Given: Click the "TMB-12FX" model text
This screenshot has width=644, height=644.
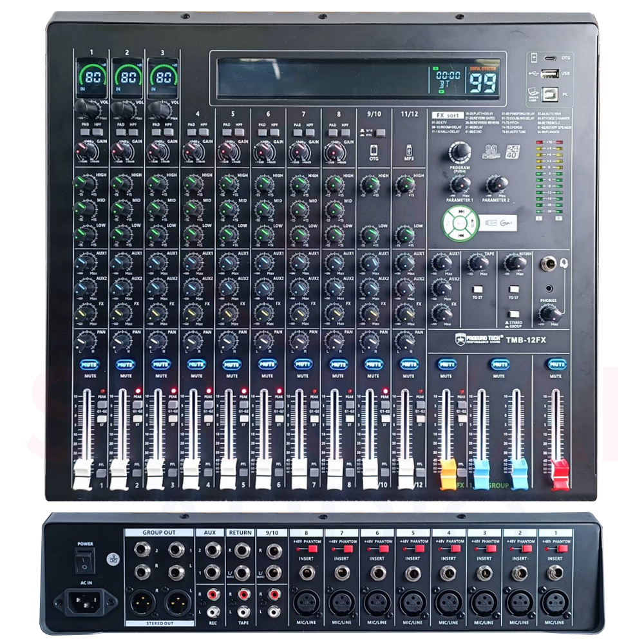Looking at the screenshot, I should click(526, 340).
